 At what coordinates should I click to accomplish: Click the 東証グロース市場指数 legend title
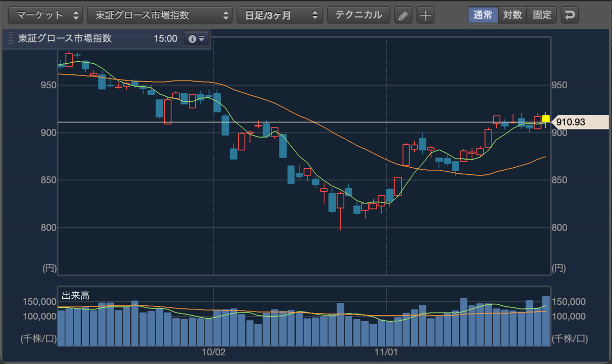[x=65, y=39]
